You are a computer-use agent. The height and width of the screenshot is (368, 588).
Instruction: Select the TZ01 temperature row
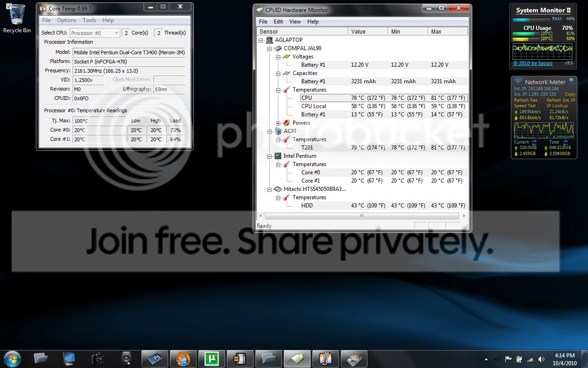[x=362, y=148]
